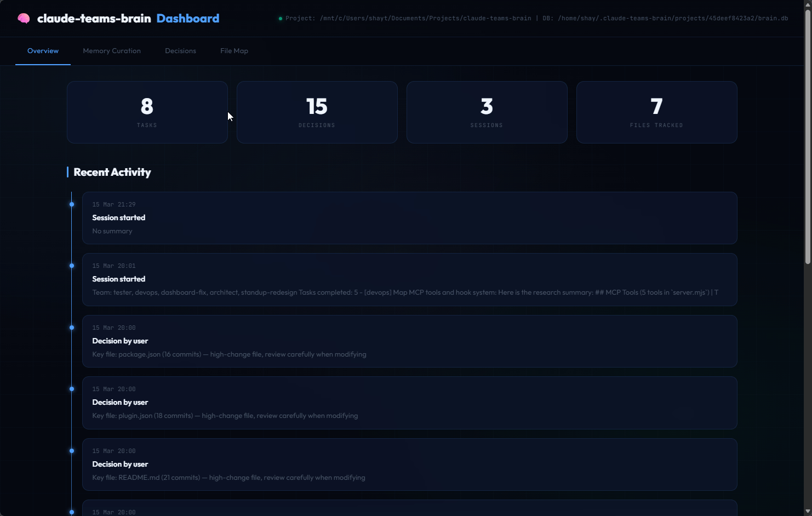Click the 7 Files Tracked stat card
Viewport: 812px width, 516px height.
[x=656, y=112]
